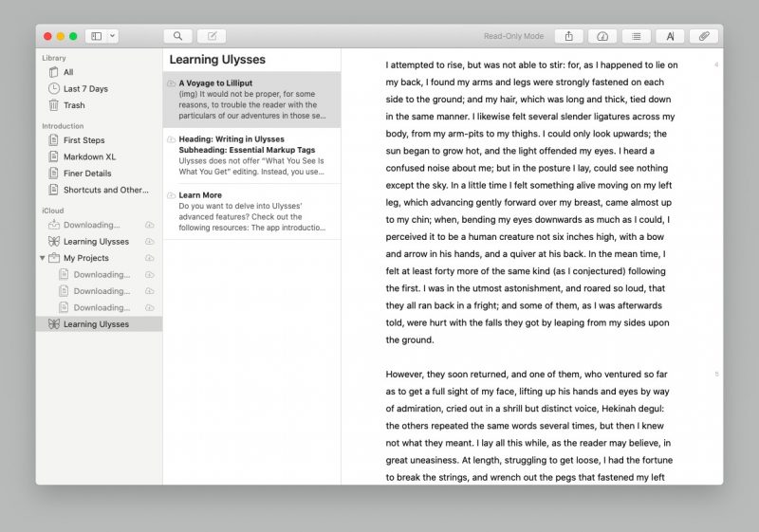Open the Share/export button
The width and height of the screenshot is (759, 532).
tap(568, 36)
